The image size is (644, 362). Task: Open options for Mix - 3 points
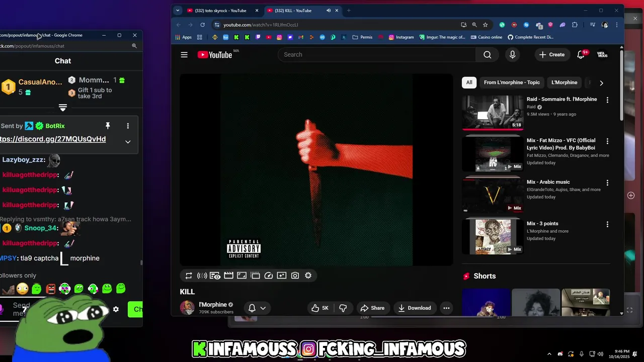coord(607,224)
